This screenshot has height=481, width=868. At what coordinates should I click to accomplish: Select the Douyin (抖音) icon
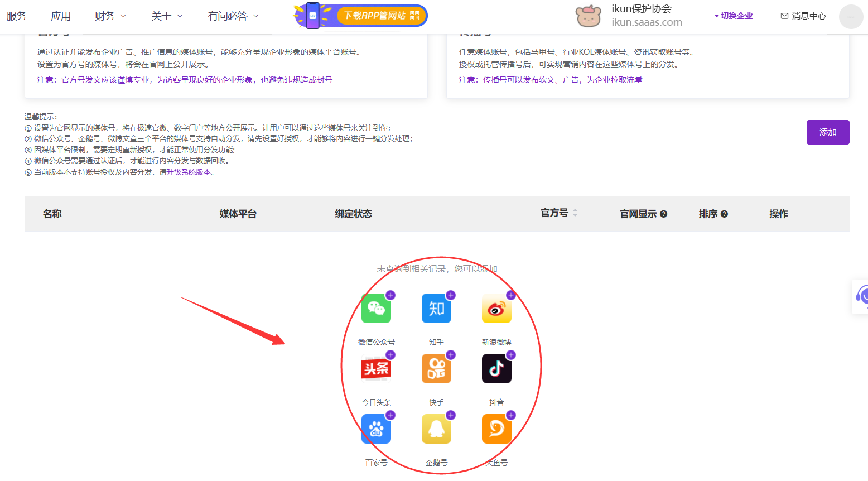[496, 369]
